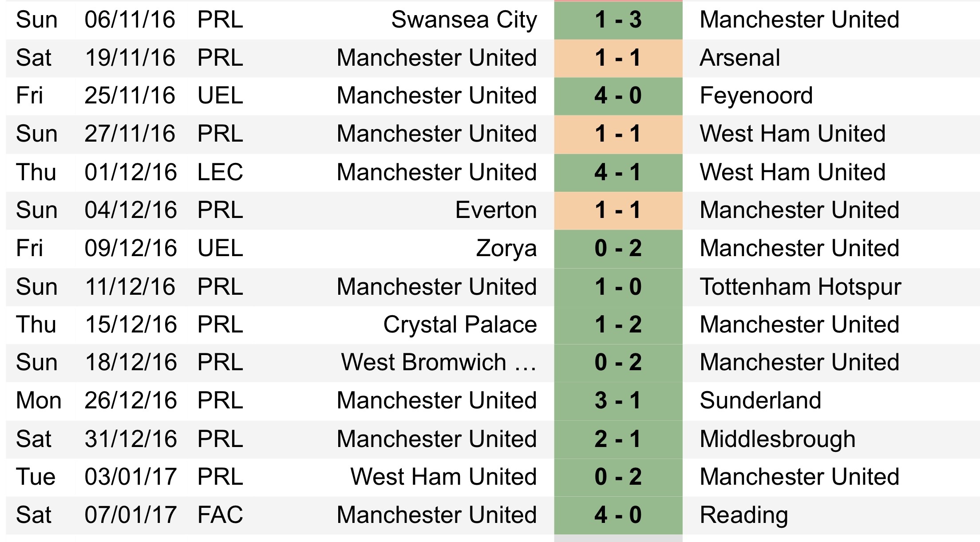The image size is (980, 542).
Task: Select the LEC competition label
Action: [x=220, y=173]
